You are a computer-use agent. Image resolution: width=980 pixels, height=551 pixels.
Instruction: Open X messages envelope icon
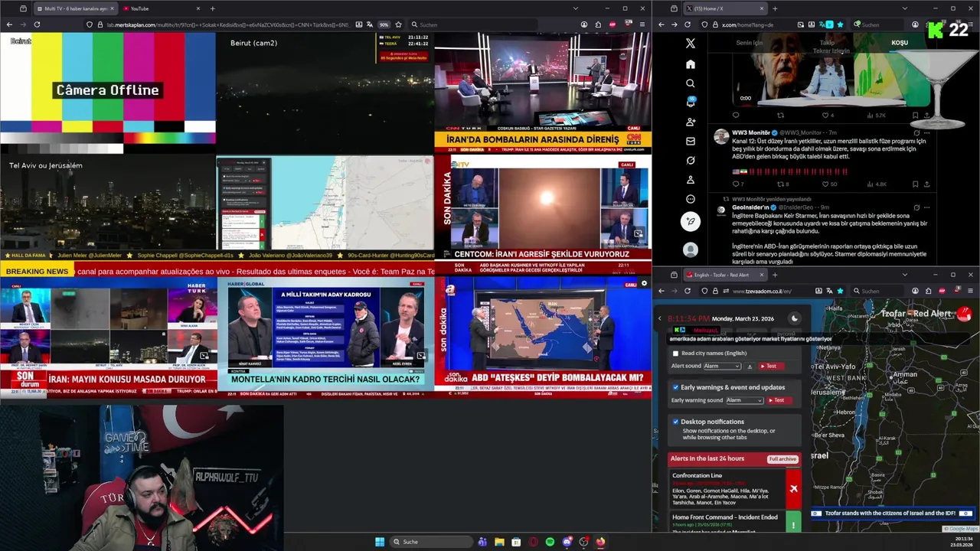691,142
